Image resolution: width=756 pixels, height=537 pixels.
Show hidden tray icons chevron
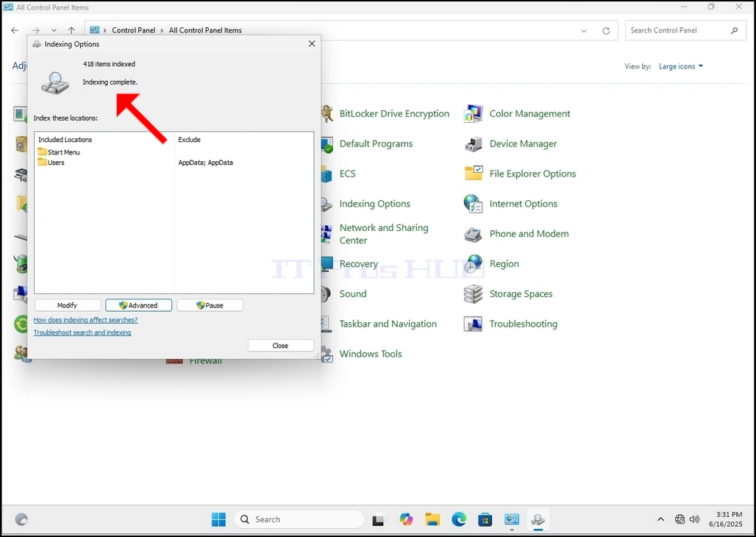(x=660, y=519)
